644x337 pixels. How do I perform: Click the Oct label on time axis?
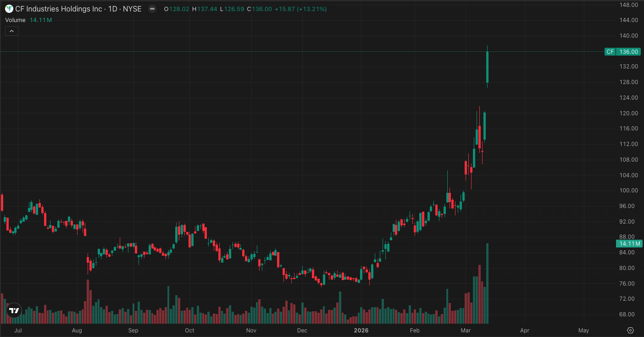click(189, 330)
